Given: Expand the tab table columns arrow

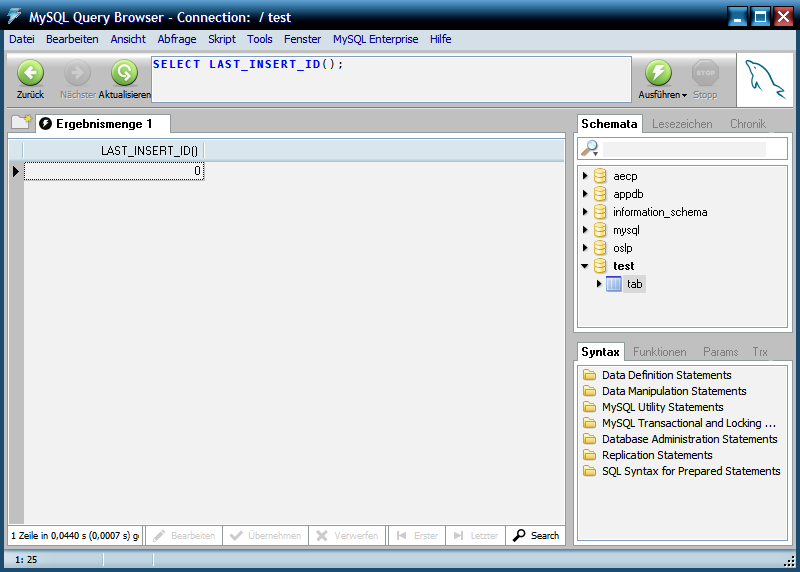Looking at the screenshot, I should click(x=599, y=283).
